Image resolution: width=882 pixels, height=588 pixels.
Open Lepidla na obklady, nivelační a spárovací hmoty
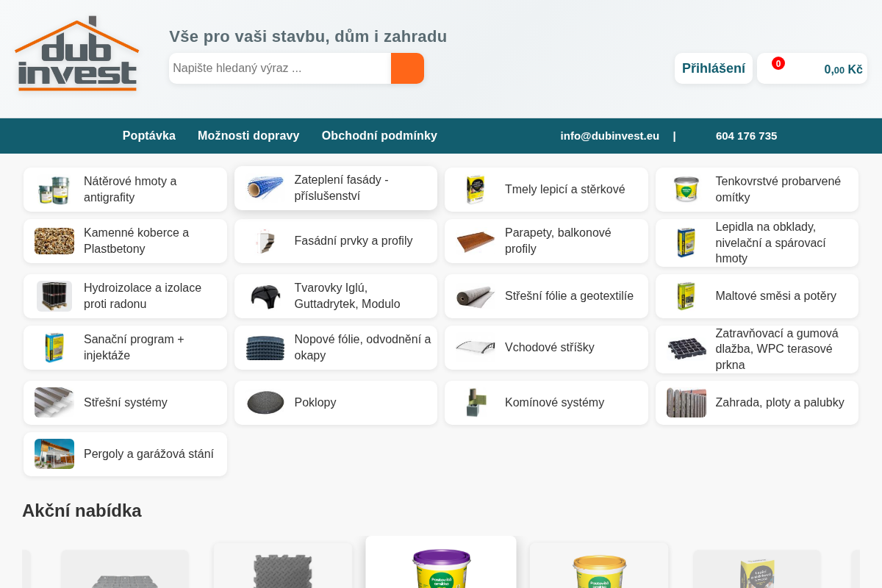(x=757, y=243)
